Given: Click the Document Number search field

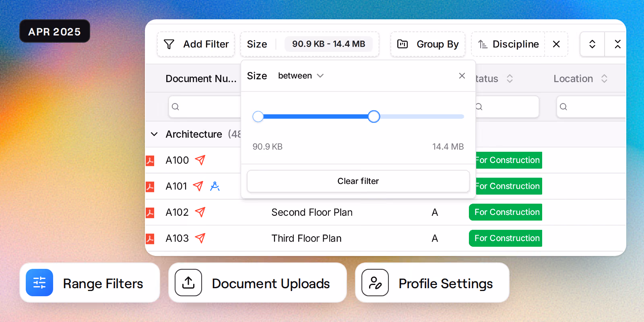Looking at the screenshot, I should pos(204,107).
